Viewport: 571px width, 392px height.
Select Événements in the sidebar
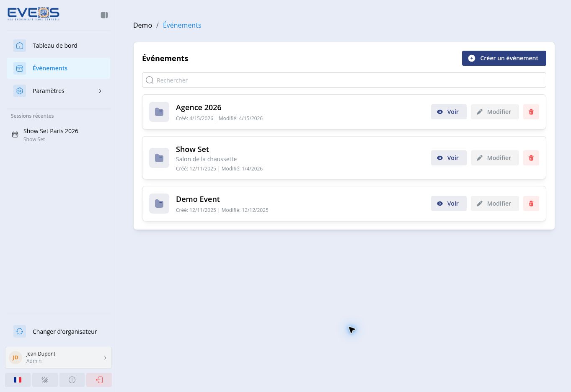[x=58, y=68]
